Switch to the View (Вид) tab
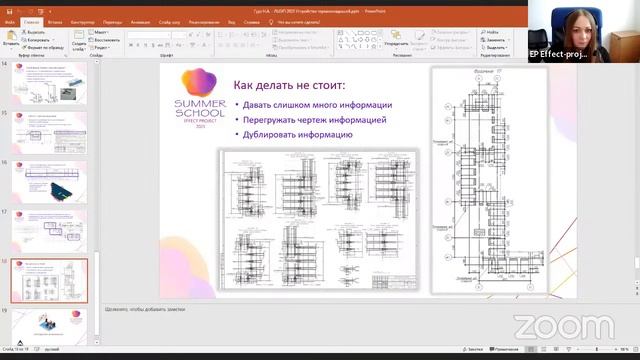The width and height of the screenshot is (640, 360). click(231, 22)
